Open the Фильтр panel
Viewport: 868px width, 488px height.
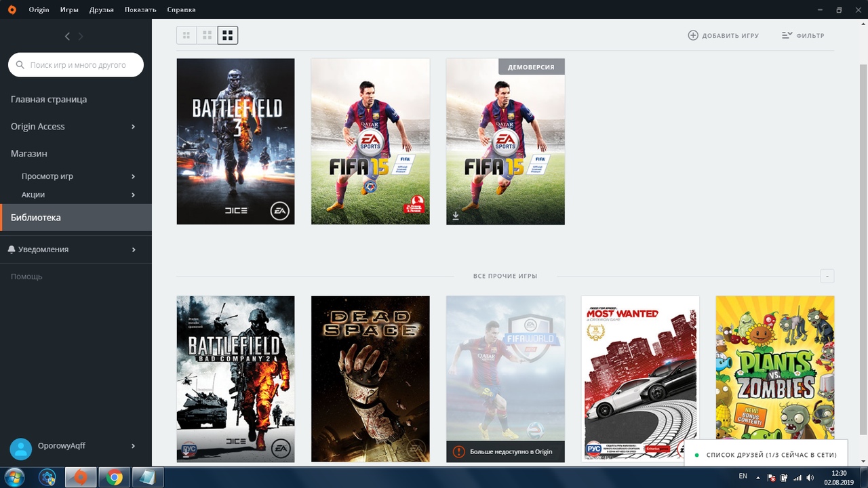803,35
